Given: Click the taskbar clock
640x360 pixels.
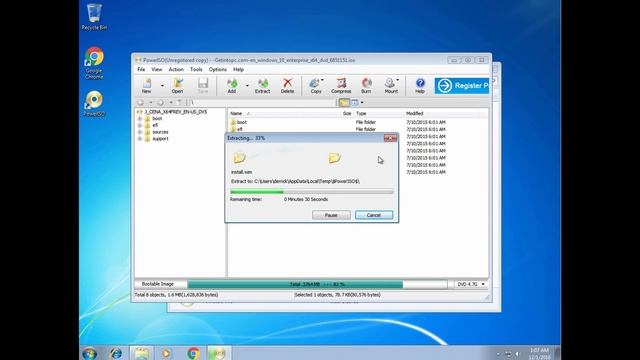Looking at the screenshot, I should [x=539, y=353].
